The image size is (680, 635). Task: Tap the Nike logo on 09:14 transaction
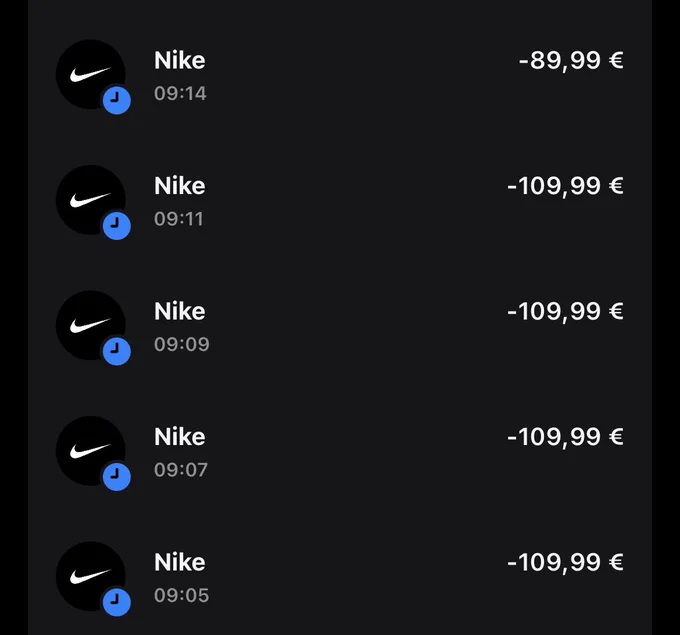[91, 74]
